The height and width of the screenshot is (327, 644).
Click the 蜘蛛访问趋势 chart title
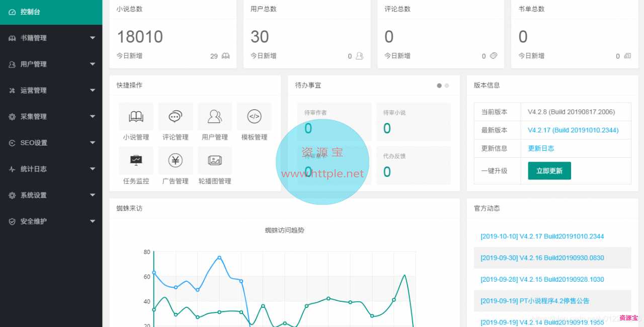[285, 230]
